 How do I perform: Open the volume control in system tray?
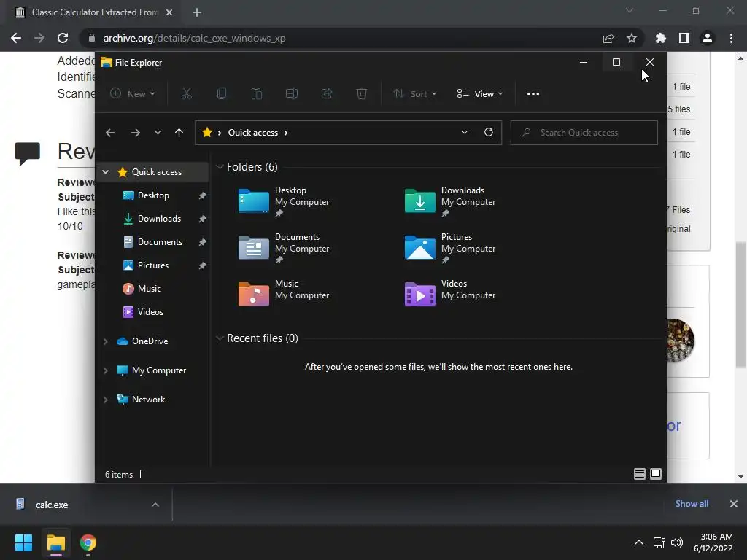[x=677, y=542]
